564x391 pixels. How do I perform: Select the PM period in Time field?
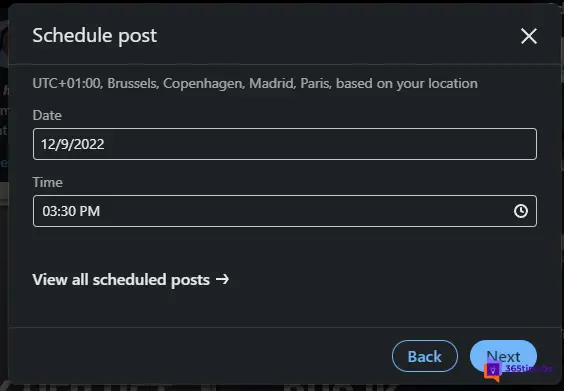pyautogui.click(x=90, y=211)
